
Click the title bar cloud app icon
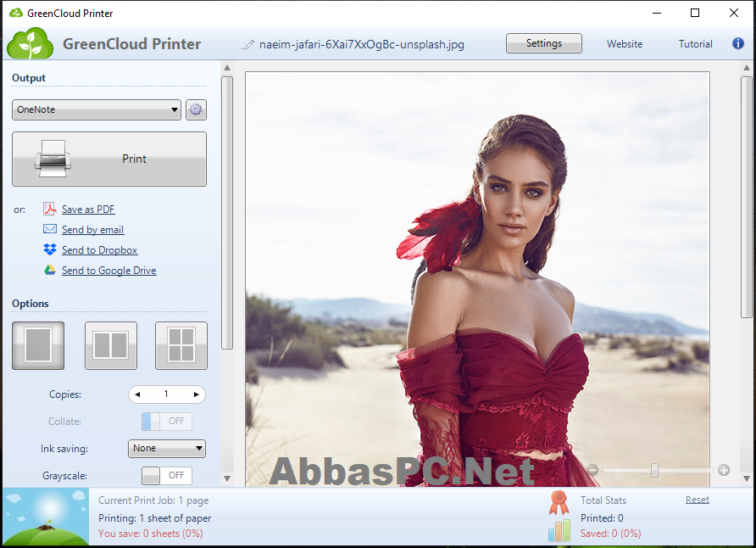click(16, 13)
